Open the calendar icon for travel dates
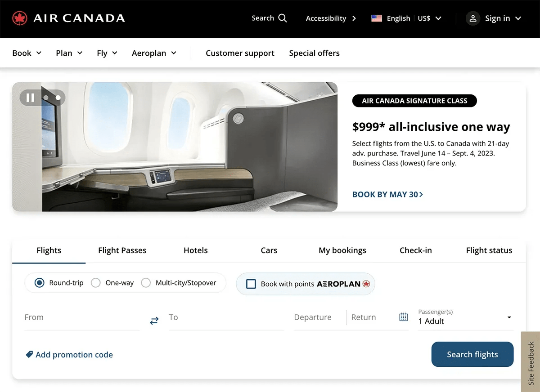540x392 pixels. (403, 316)
